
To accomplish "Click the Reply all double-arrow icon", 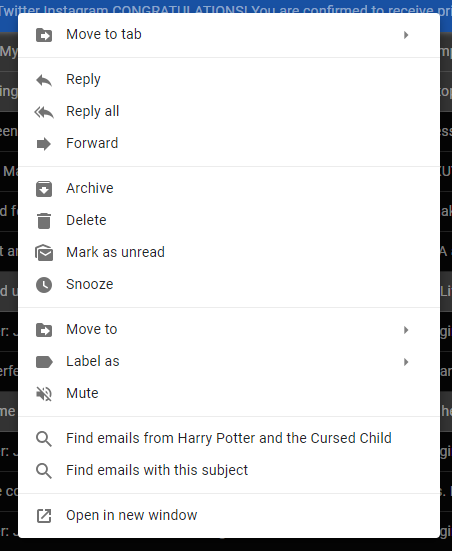I will click(44, 112).
